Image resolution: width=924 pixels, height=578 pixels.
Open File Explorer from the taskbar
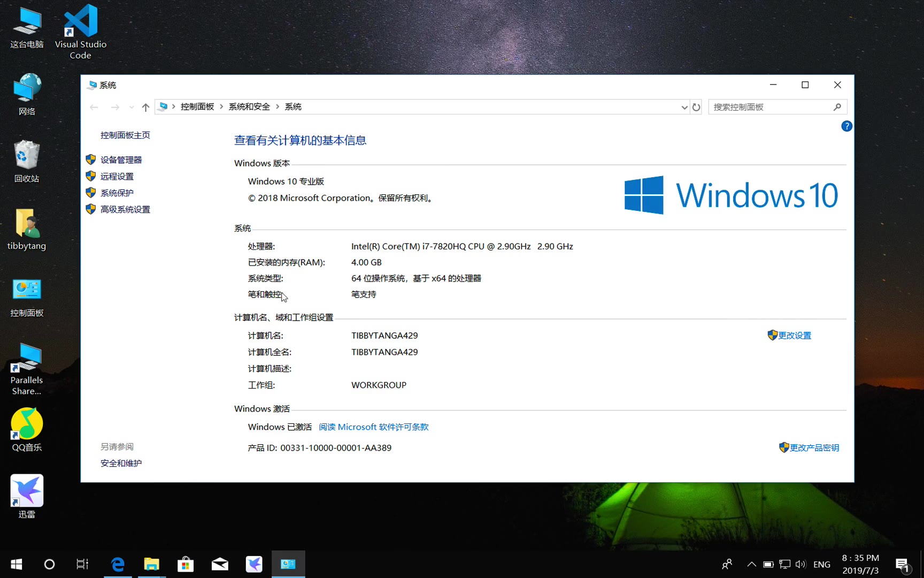(x=152, y=564)
